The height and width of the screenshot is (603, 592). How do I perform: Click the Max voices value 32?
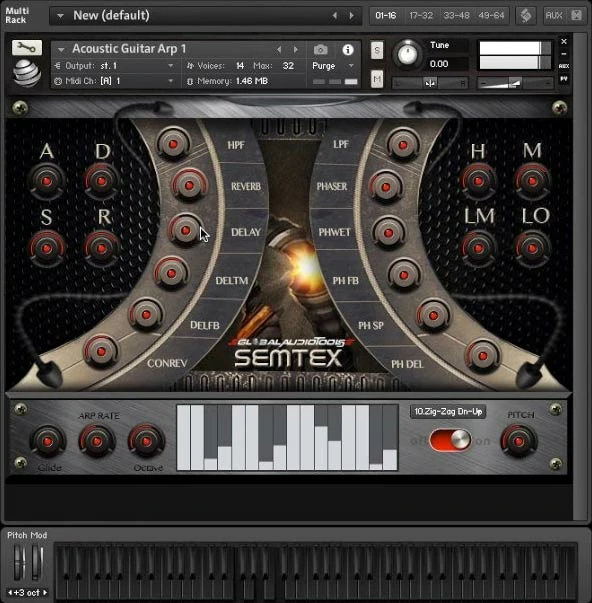tap(288, 66)
